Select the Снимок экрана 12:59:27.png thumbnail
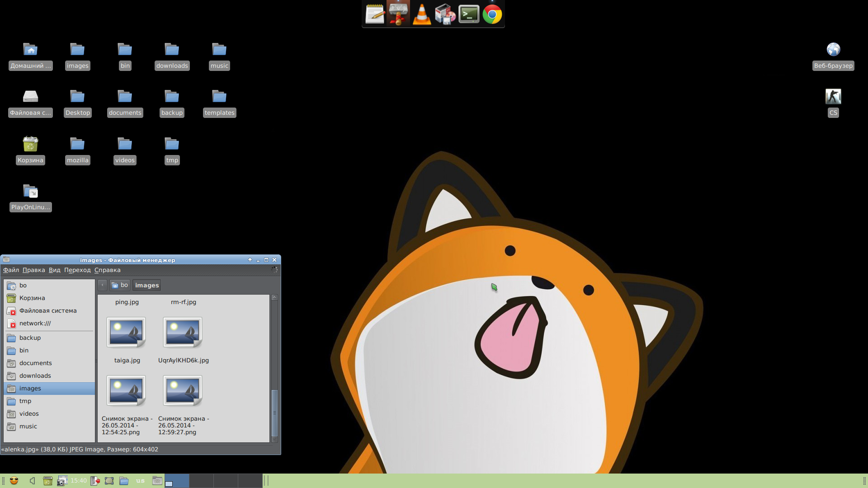Screen dimensions: 868x488 click(x=183, y=390)
